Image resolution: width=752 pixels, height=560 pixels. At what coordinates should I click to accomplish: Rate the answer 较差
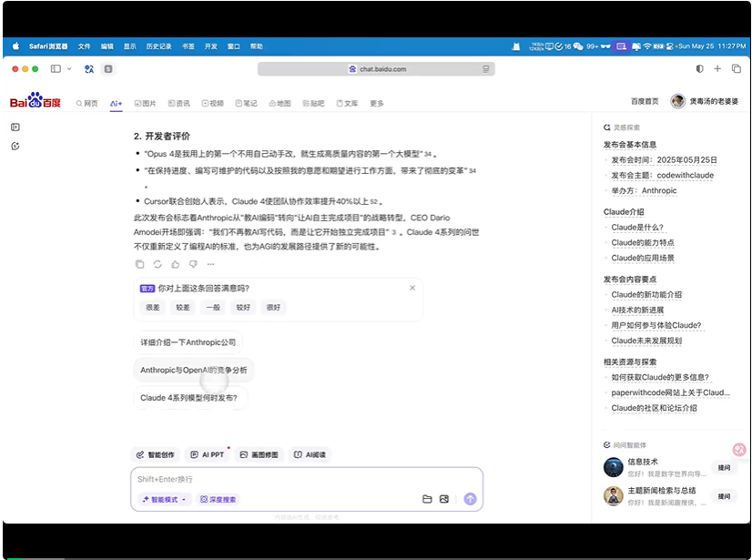coord(183,307)
